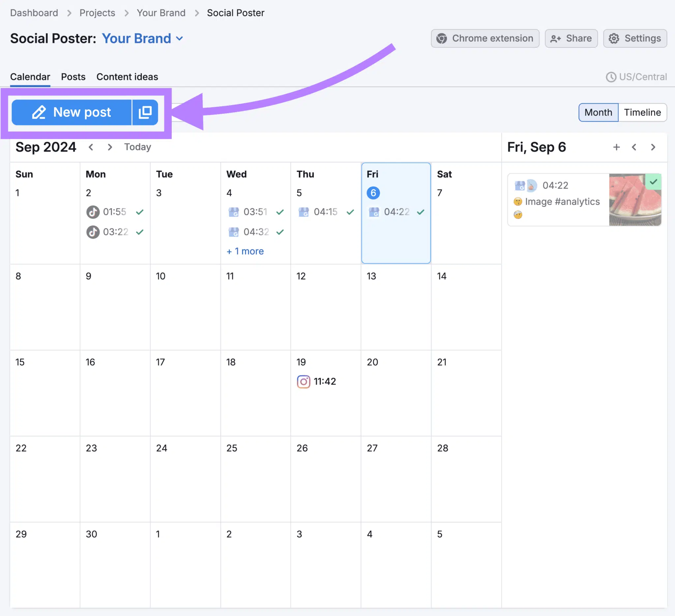
Task: Open Google Business post at 04:15
Action: point(326,212)
